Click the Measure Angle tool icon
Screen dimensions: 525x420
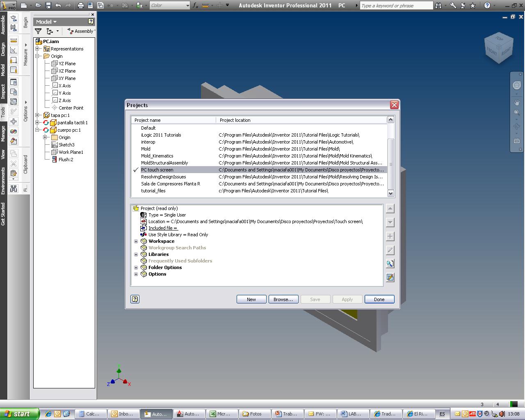pyautogui.click(x=14, y=50)
